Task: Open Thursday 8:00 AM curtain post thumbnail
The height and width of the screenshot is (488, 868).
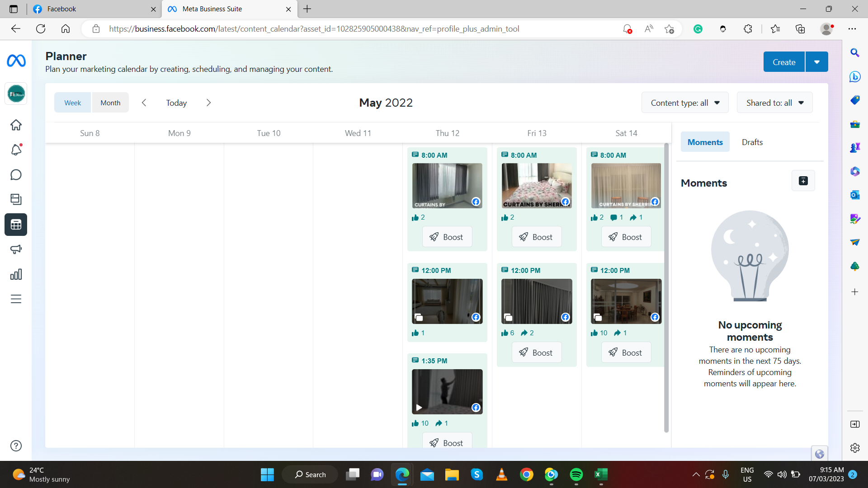Action: [447, 186]
